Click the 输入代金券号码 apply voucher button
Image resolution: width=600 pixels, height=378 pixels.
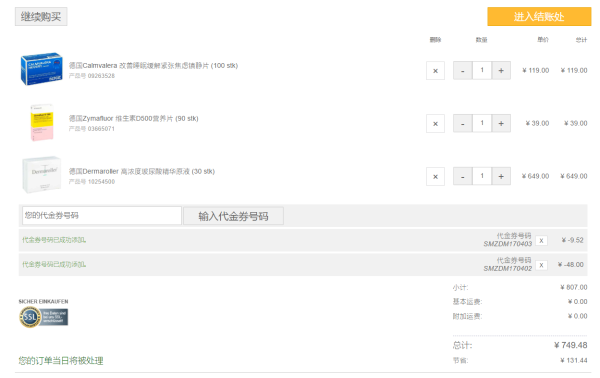pyautogui.click(x=233, y=216)
